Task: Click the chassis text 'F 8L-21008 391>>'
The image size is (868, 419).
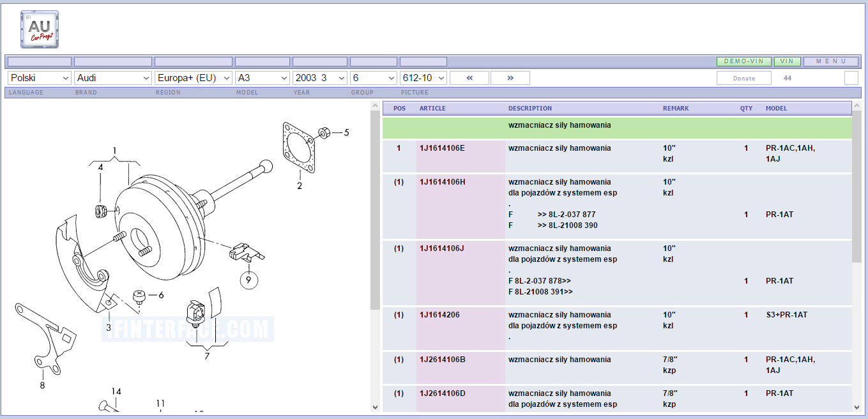Action: [x=540, y=292]
